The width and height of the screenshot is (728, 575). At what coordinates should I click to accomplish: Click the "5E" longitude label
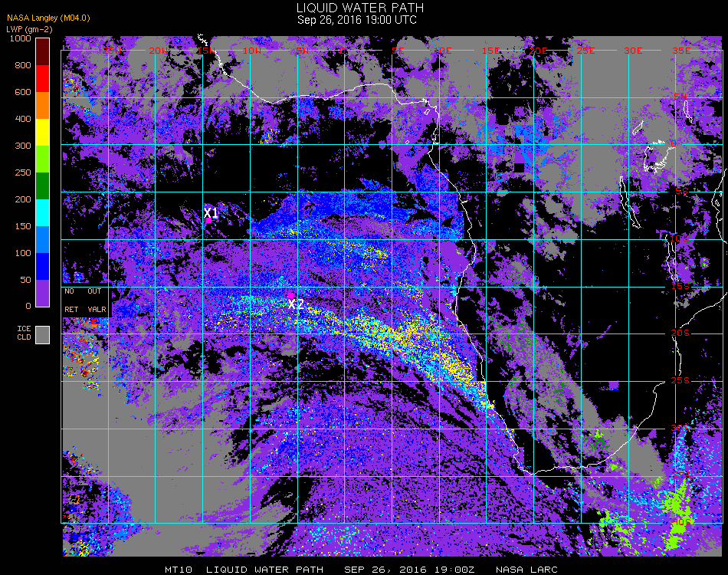pos(398,51)
